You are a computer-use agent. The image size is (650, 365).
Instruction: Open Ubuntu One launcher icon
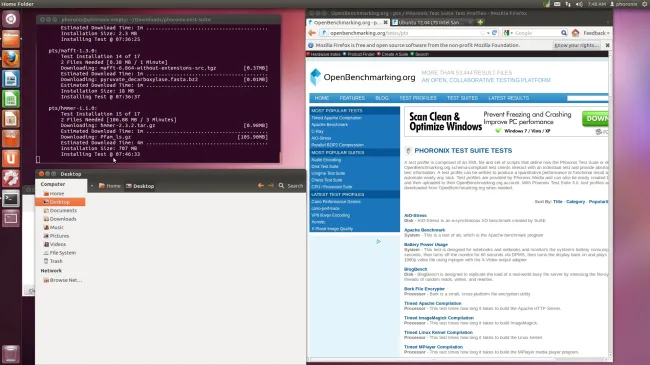pyautogui.click(x=11, y=158)
